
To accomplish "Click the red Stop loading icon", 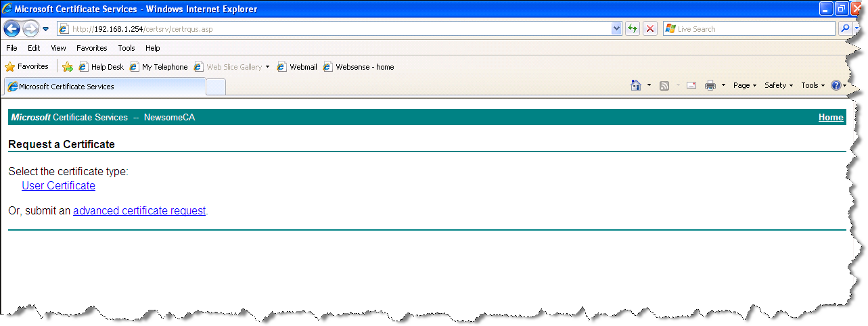I will pyautogui.click(x=650, y=29).
